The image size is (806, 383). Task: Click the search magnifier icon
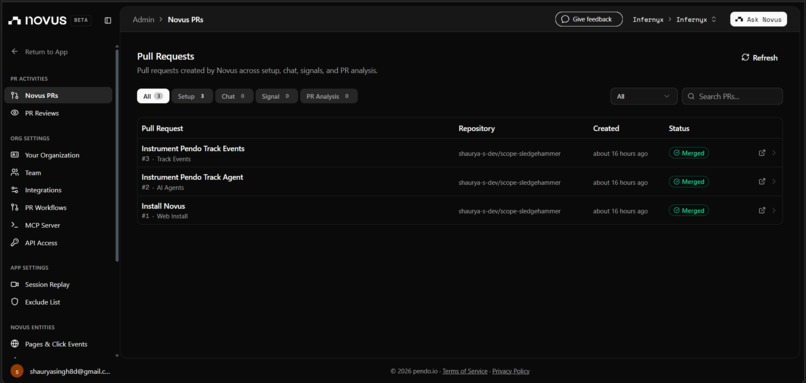[691, 96]
